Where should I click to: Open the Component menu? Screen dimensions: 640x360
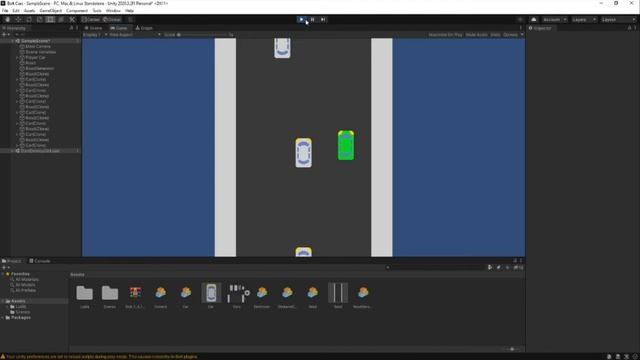tap(77, 11)
